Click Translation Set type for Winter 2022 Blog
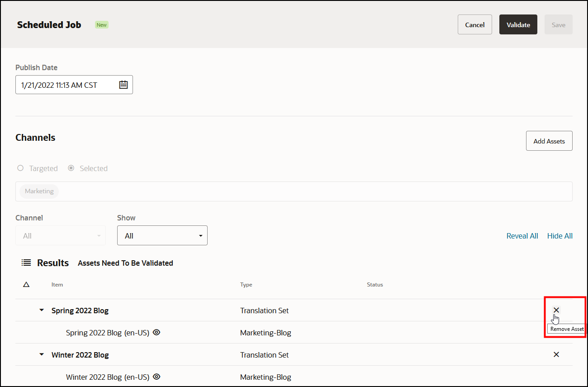 [x=265, y=355]
